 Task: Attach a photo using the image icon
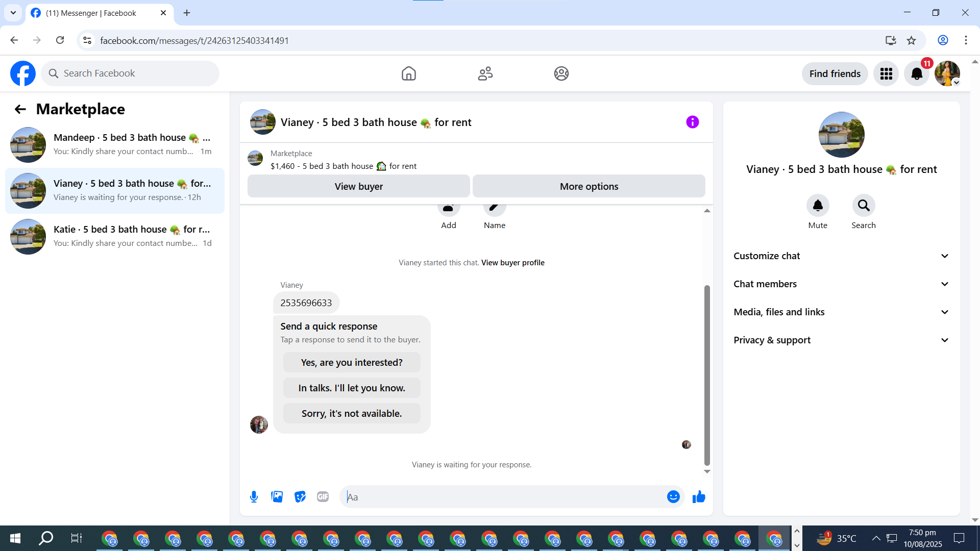tap(277, 496)
